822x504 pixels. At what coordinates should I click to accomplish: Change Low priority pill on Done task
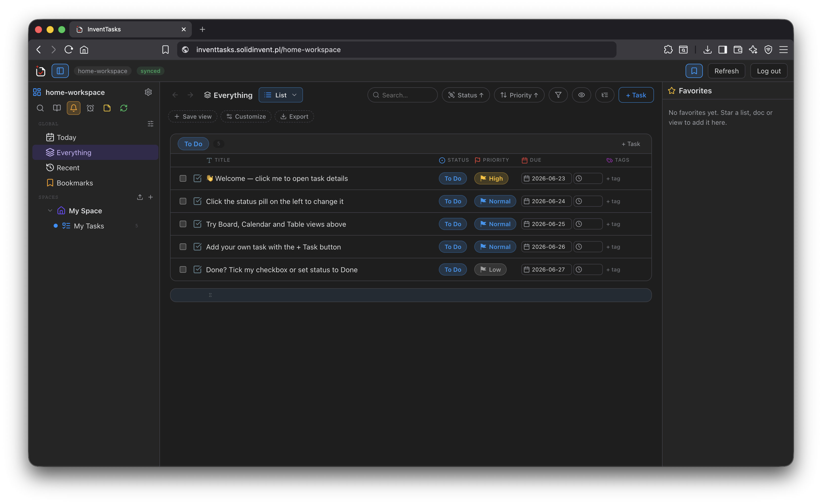pyautogui.click(x=490, y=269)
